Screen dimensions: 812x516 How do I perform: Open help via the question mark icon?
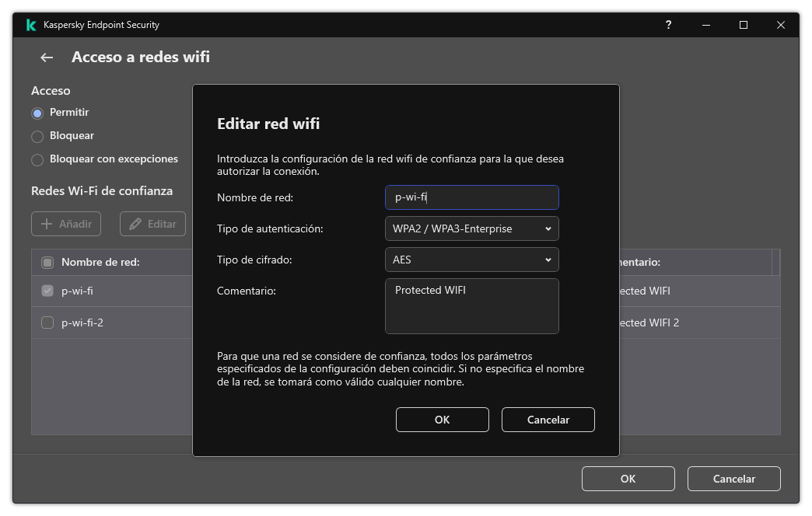[667, 25]
